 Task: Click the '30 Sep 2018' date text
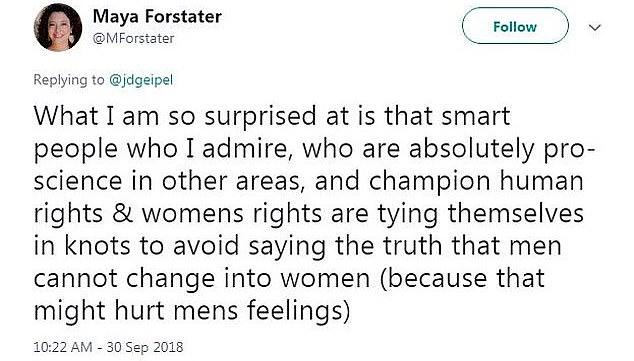pyautogui.click(x=145, y=347)
